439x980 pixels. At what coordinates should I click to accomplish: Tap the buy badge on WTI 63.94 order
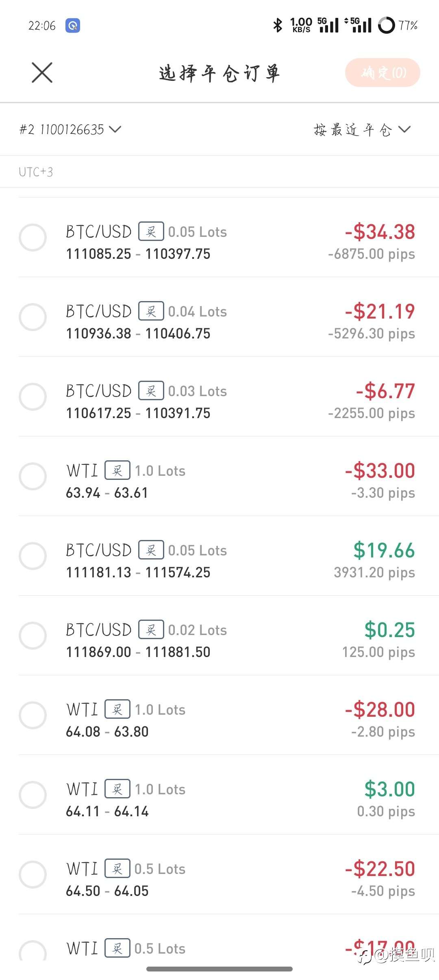coord(117,470)
